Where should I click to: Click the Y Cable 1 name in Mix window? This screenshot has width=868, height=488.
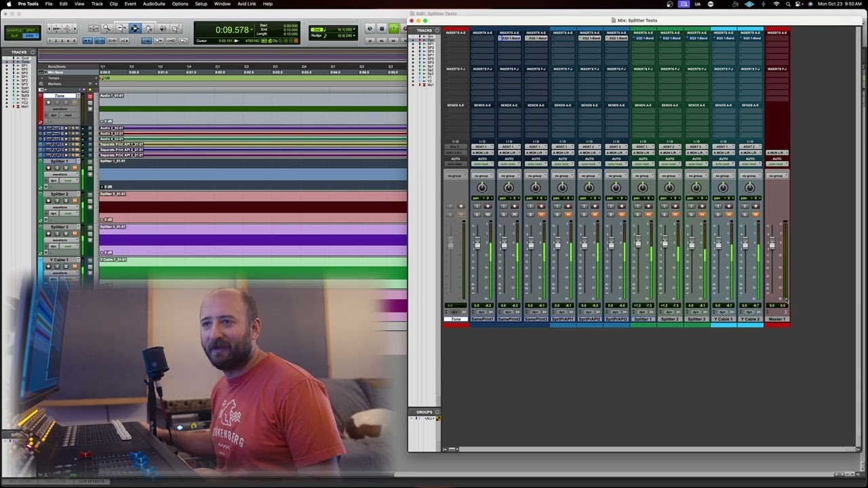point(723,319)
